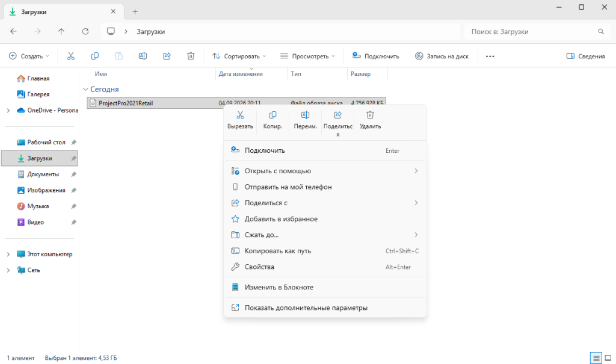Close the Загрузки tab
This screenshot has height=364, width=616.
[113, 11]
